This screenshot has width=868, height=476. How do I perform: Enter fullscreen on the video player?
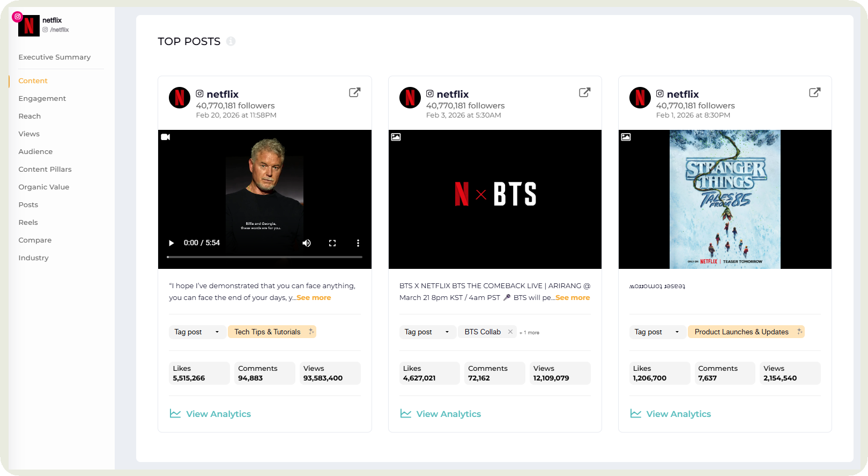coord(332,243)
